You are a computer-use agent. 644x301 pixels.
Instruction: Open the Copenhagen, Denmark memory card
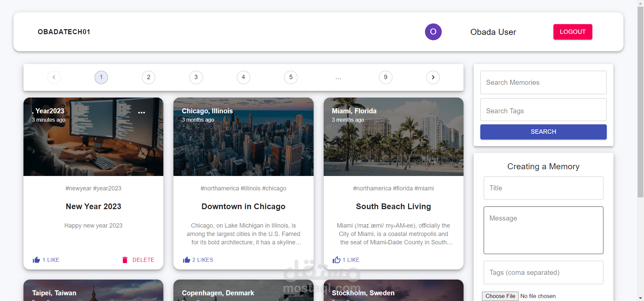tap(244, 290)
